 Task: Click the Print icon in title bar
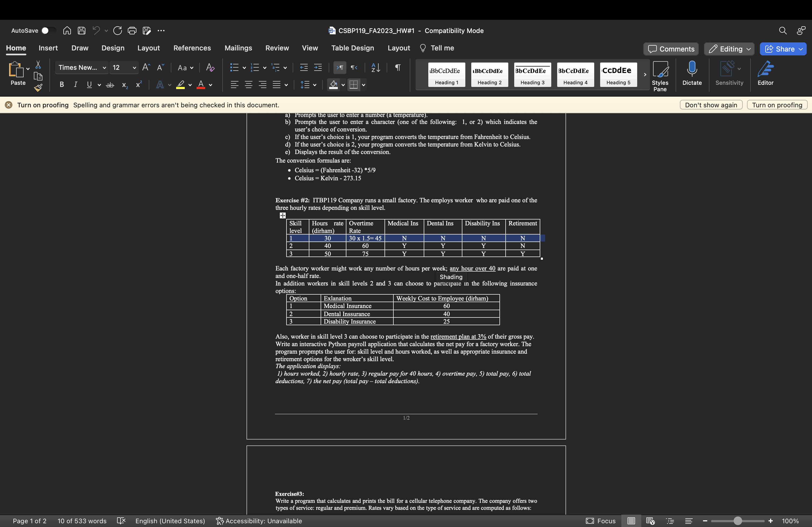coord(132,31)
